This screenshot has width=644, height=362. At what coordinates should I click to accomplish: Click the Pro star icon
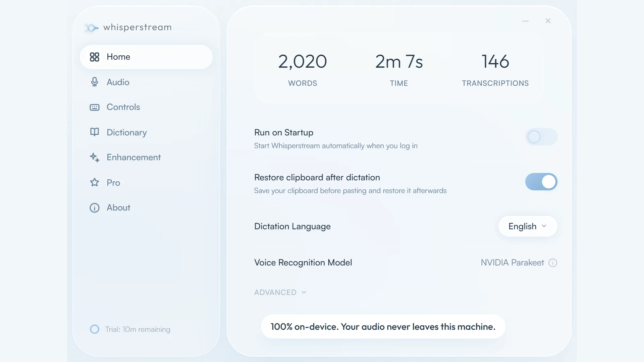tap(95, 182)
